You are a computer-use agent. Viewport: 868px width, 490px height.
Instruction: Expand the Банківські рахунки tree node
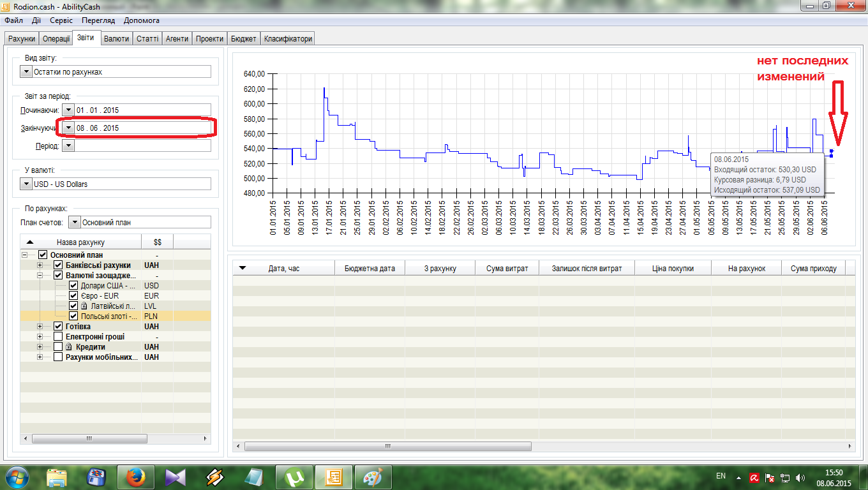pyautogui.click(x=40, y=265)
